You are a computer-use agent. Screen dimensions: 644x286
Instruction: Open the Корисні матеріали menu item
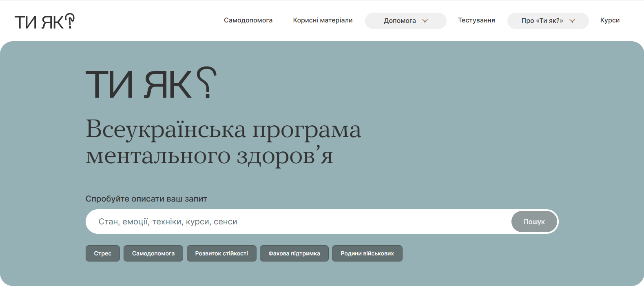[323, 20]
